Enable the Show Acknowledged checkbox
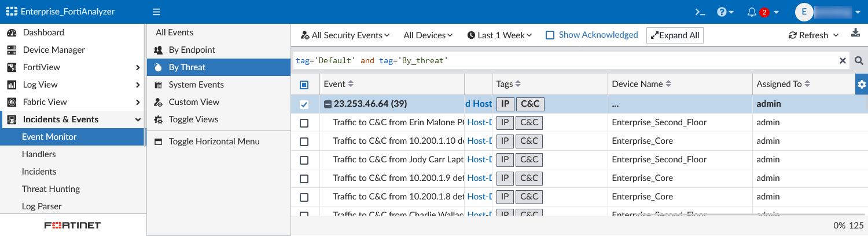868x236 pixels. (550, 35)
